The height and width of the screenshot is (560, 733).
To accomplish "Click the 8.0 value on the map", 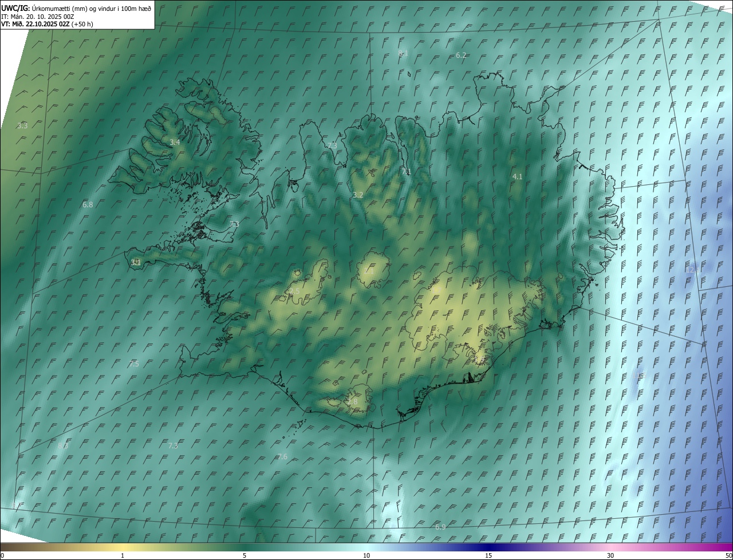I will [63, 445].
